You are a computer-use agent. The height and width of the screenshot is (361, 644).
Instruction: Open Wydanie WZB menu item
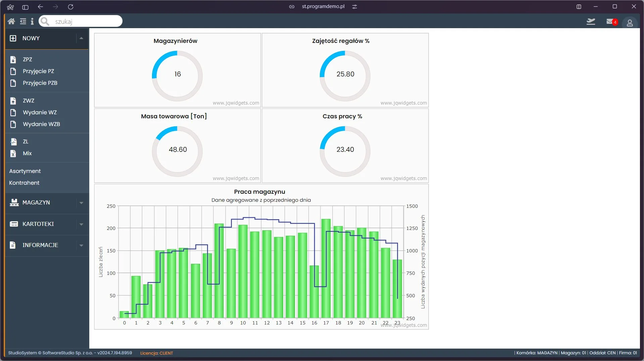tap(41, 124)
